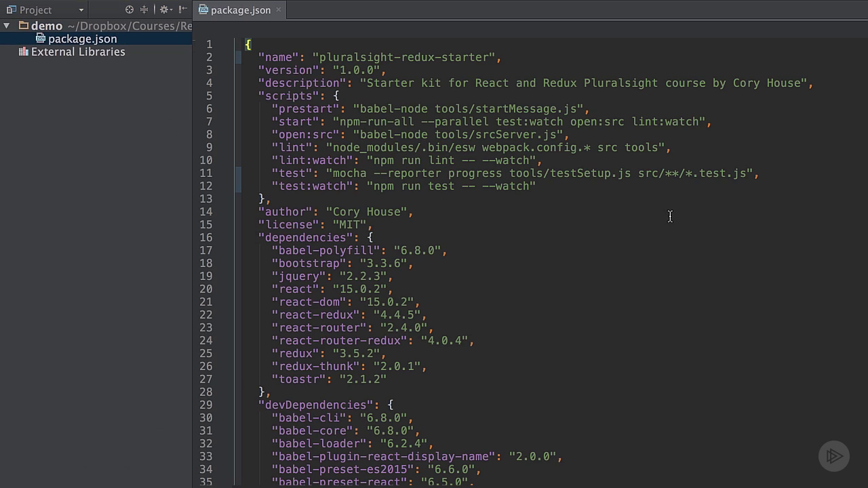Click the "devDependencies" key on line 29
The image size is (868, 488).
coord(315,405)
